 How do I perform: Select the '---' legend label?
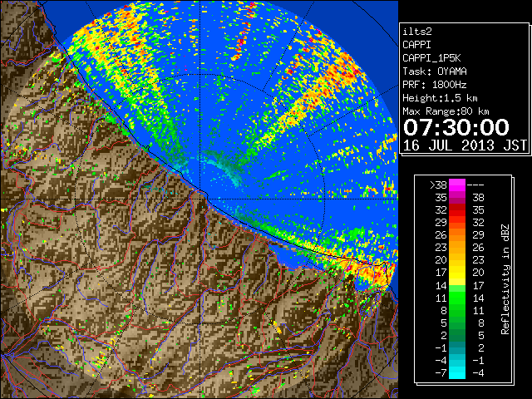pos(475,185)
